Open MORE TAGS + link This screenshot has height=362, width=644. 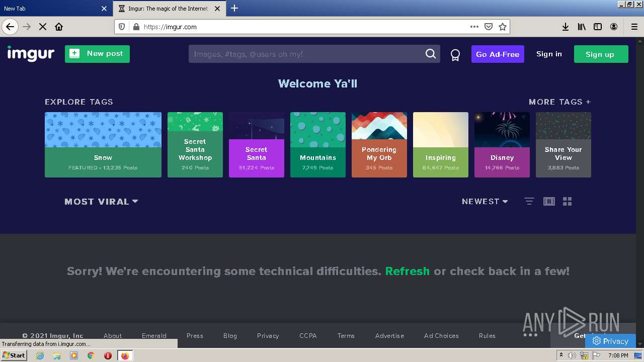[x=559, y=102]
